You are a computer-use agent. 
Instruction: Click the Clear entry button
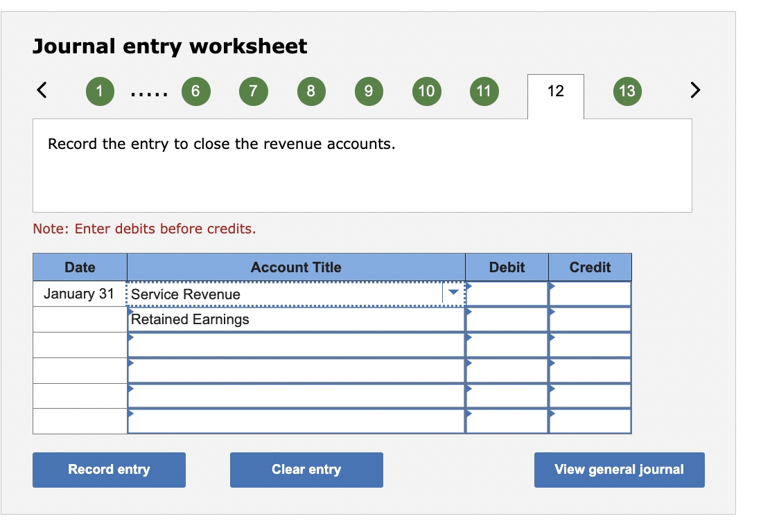tap(306, 470)
